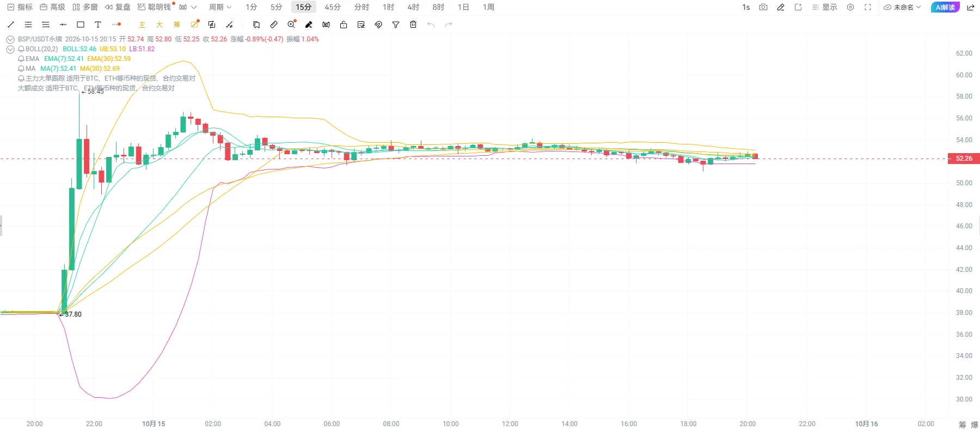Open the 显示 display options
This screenshot has height=431, width=980.
(x=825, y=7)
